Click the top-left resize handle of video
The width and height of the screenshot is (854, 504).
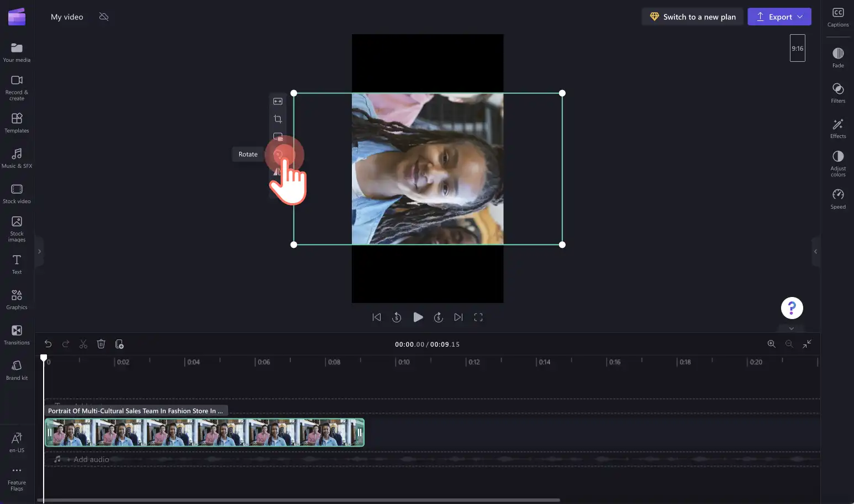click(x=294, y=93)
